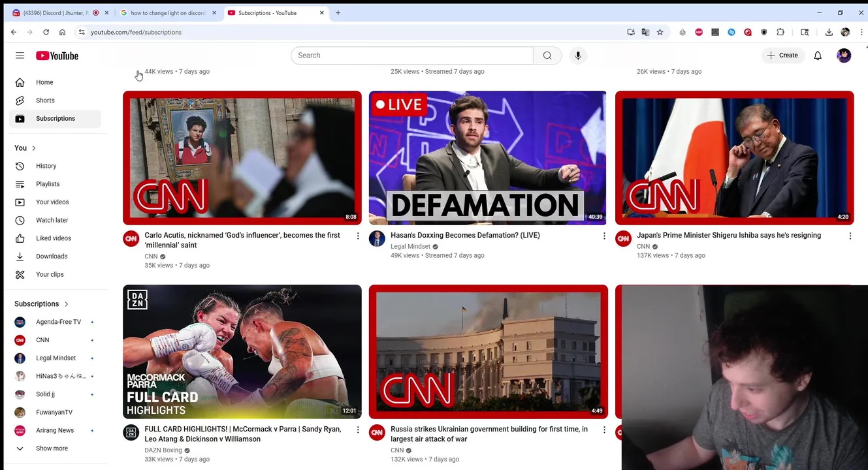
Task: Click DAZN Boxing channel name
Action: (x=163, y=450)
